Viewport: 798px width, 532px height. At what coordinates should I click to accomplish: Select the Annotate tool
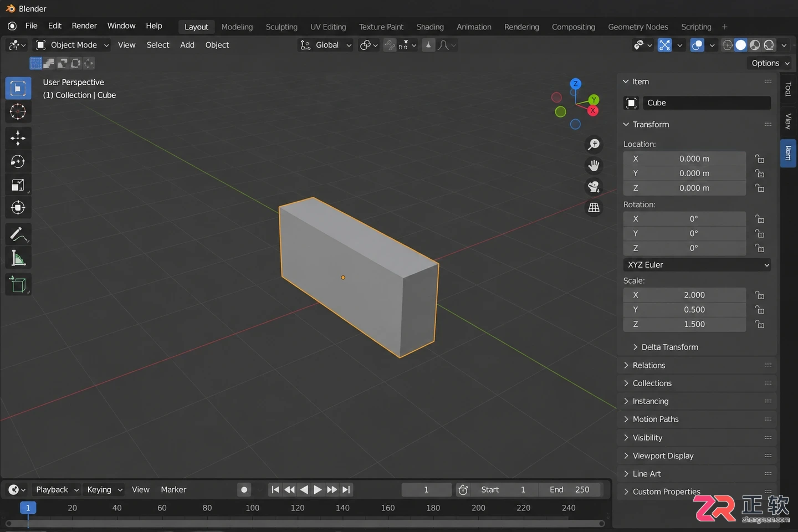(18, 234)
